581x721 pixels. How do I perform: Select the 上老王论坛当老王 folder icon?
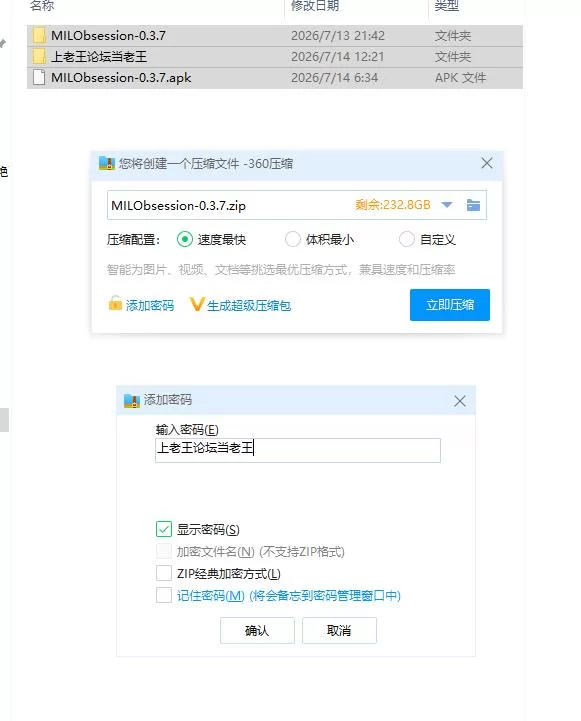40,57
